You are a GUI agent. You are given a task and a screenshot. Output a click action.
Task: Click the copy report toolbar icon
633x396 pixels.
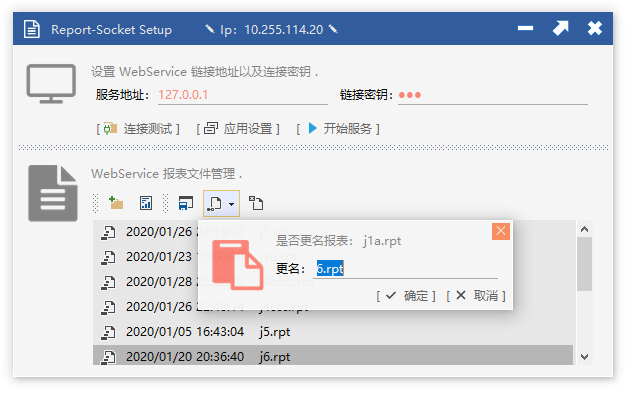(256, 203)
